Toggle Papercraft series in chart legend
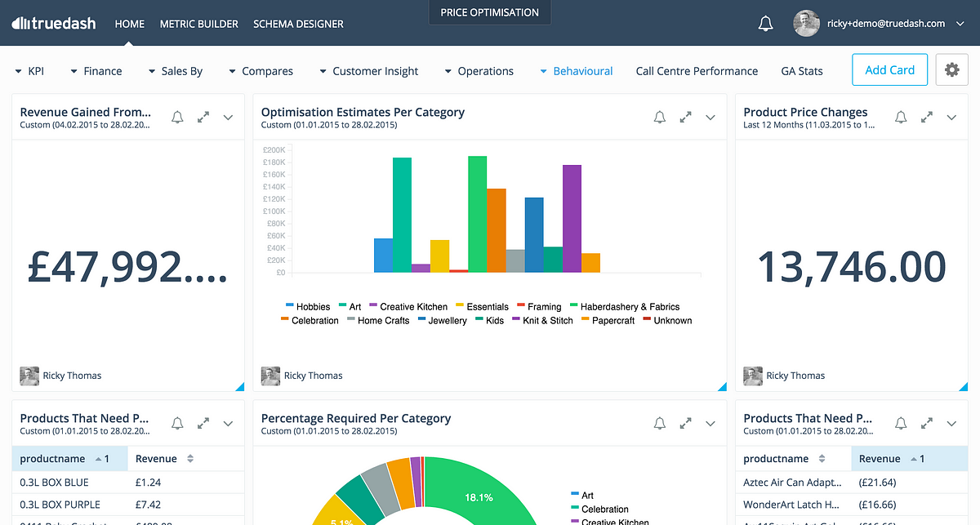The image size is (980, 525). click(608, 321)
